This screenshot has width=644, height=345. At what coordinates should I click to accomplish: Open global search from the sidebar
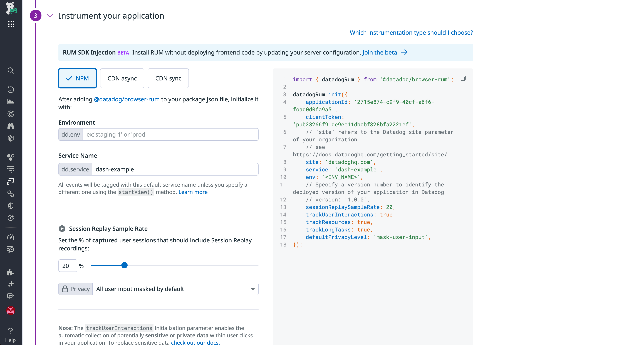[11, 71]
